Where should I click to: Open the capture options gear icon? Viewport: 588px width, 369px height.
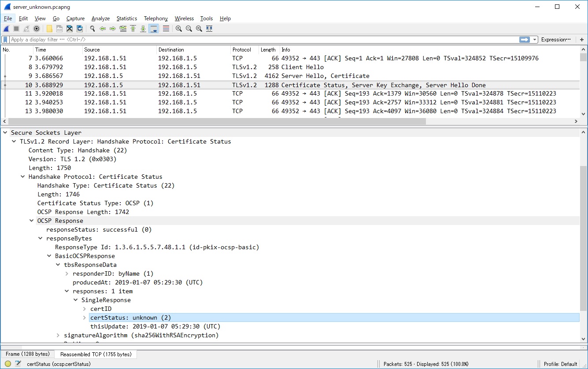(36, 28)
